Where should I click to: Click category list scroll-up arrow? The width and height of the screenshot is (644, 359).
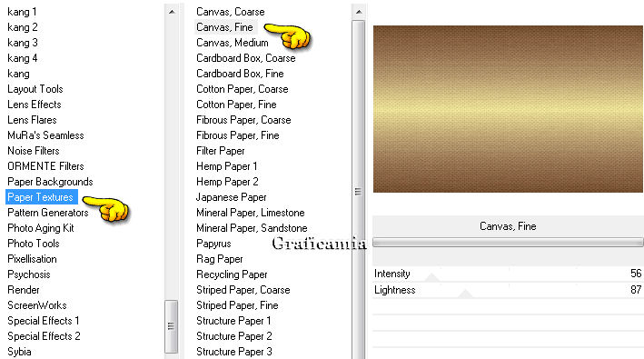point(172,12)
